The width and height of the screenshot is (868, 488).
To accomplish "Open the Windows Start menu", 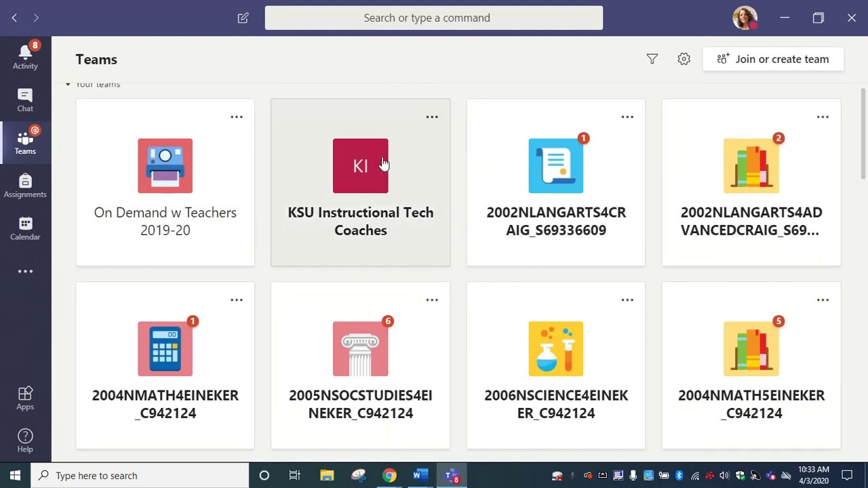I will [15, 475].
